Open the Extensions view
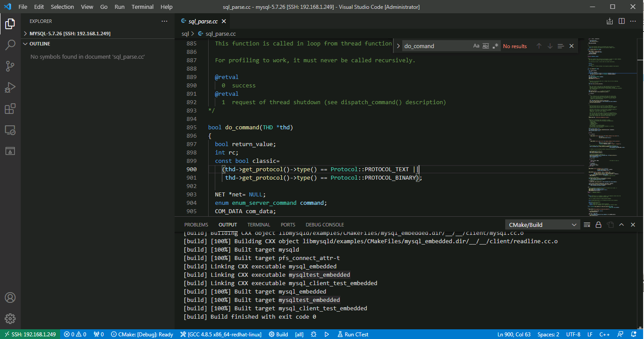Screen dimensions: 644x339 point(10,109)
